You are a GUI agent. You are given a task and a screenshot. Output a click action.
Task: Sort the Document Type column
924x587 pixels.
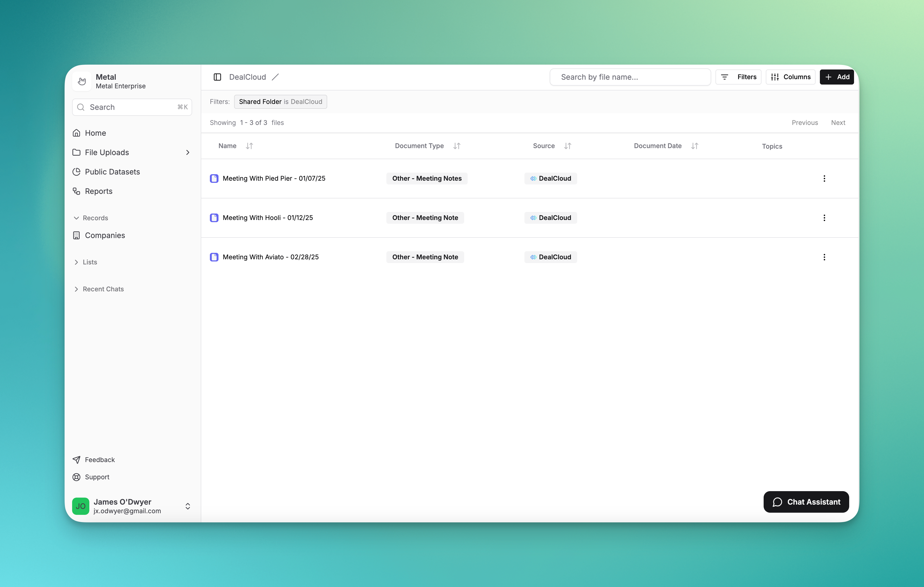[x=457, y=146]
